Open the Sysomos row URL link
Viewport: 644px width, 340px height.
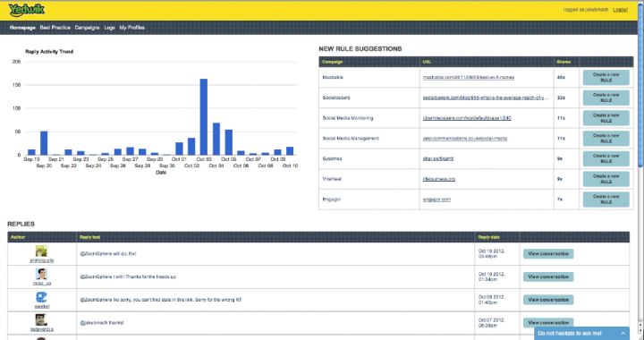[x=438, y=158]
